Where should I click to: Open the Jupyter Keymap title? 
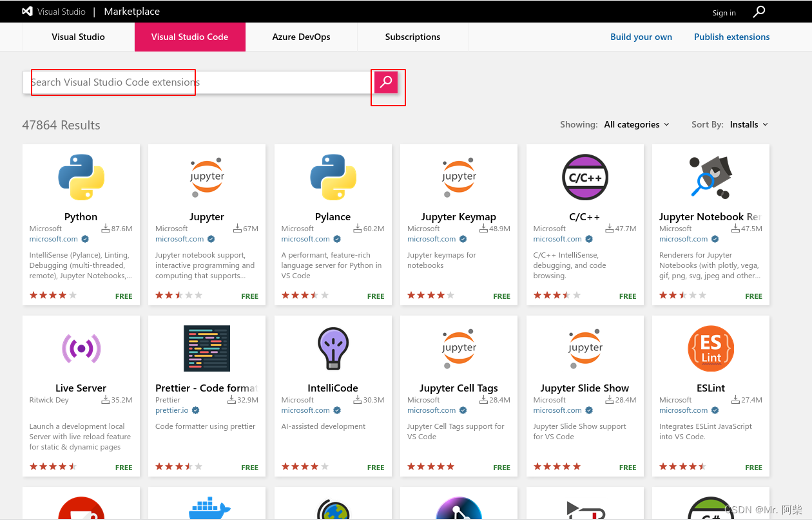click(459, 217)
